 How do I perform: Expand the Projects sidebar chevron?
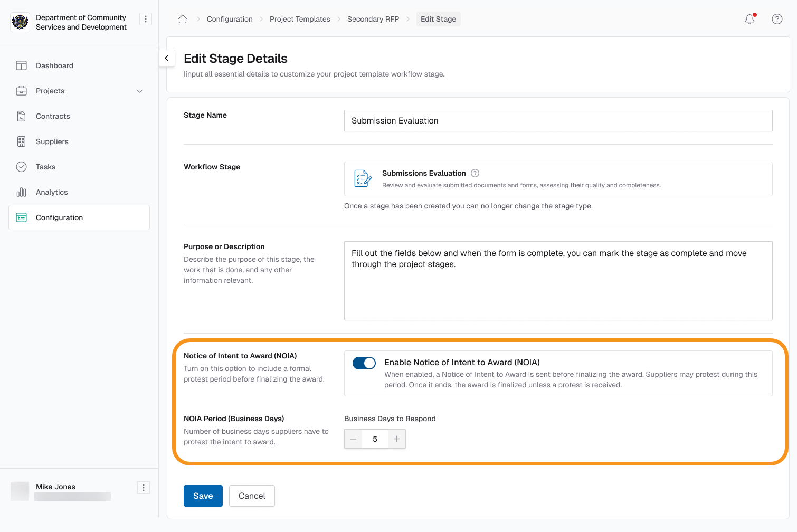(x=139, y=91)
